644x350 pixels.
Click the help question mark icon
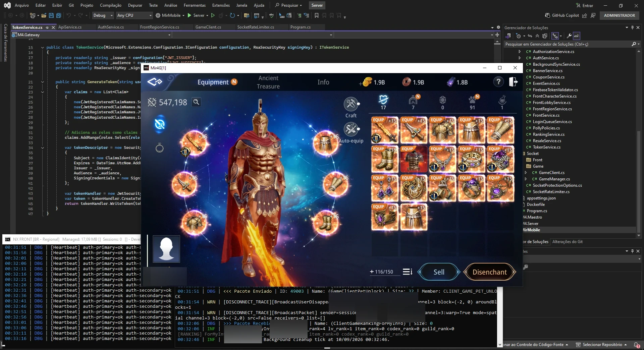point(498,82)
